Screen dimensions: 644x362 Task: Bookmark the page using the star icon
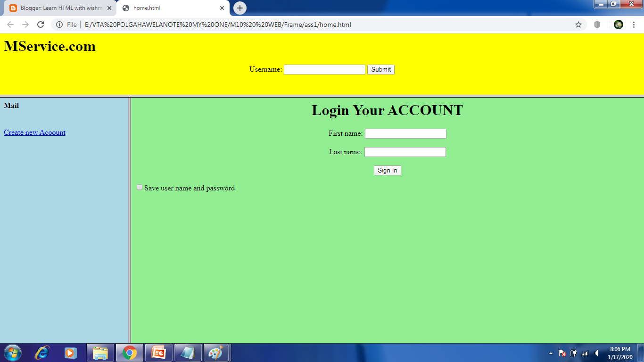point(578,25)
